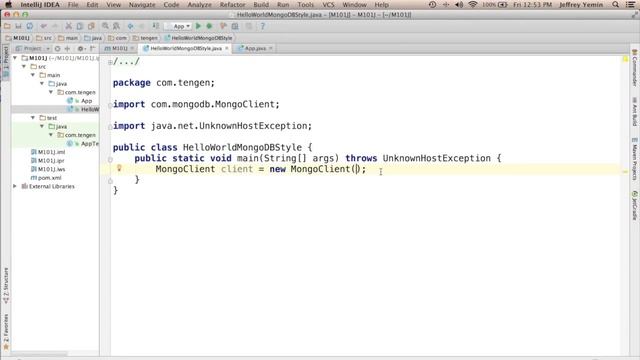Click the volume menu bar icon
This screenshot has width=640, height=360.
pos(459,5)
